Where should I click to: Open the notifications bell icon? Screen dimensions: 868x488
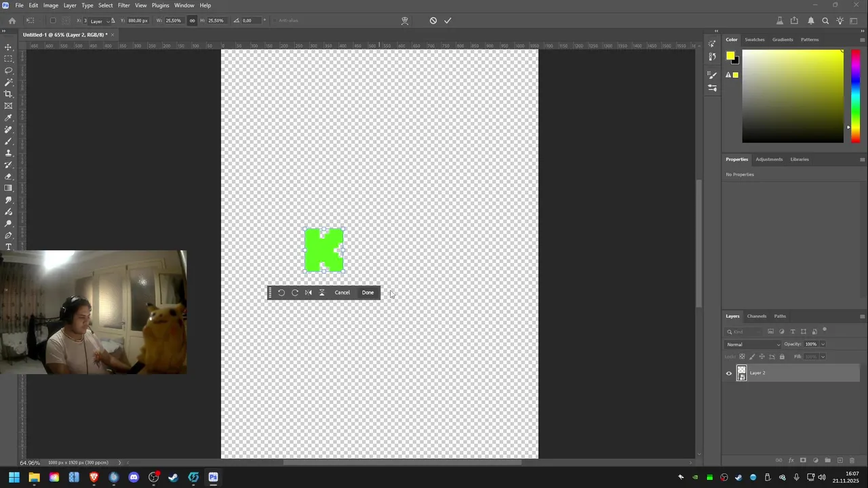click(x=811, y=21)
